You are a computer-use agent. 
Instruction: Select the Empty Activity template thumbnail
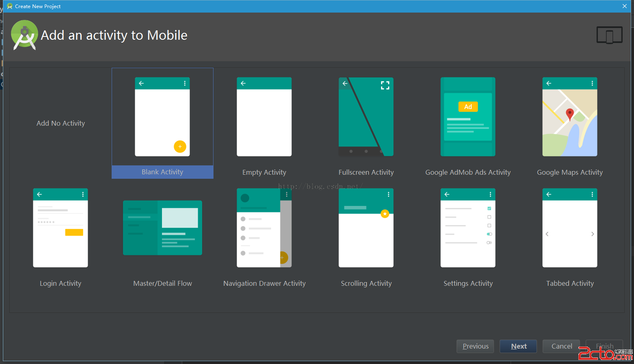(264, 117)
